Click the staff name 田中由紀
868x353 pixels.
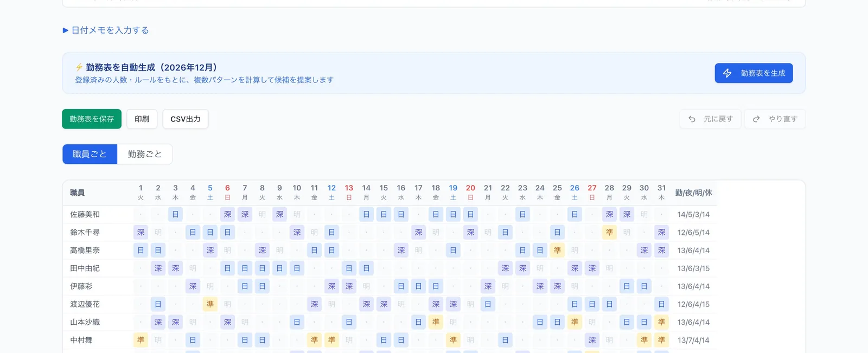tap(85, 268)
